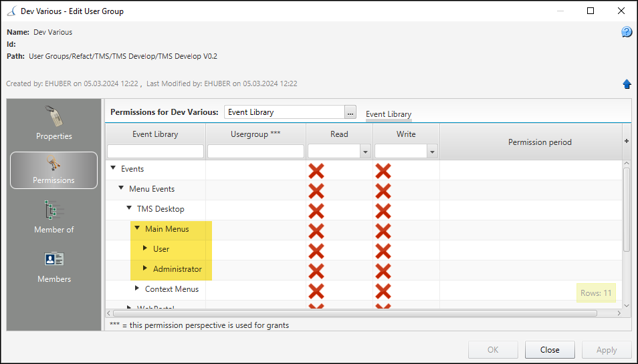Select the Event Library tab
The height and width of the screenshot is (364, 638).
coord(389,114)
